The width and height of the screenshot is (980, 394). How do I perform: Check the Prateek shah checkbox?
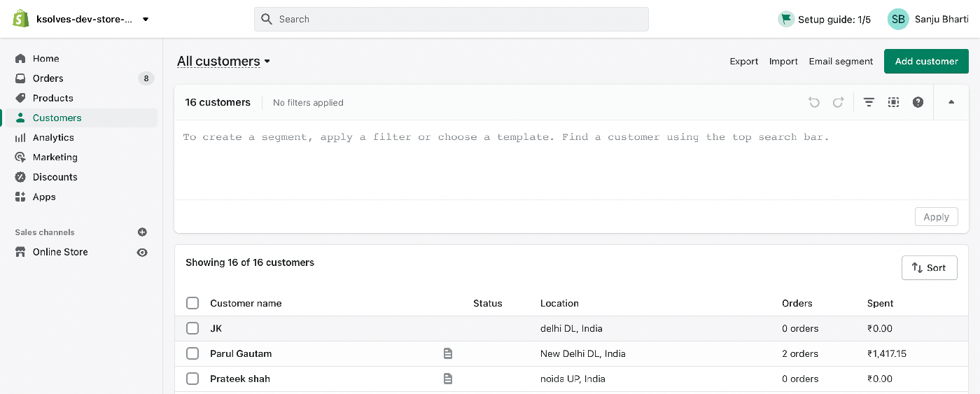pyautogui.click(x=192, y=379)
